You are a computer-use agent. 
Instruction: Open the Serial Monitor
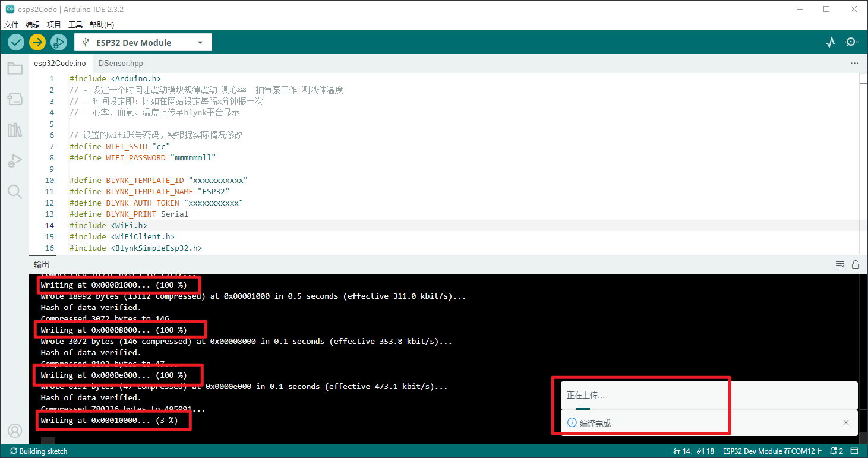click(x=852, y=42)
